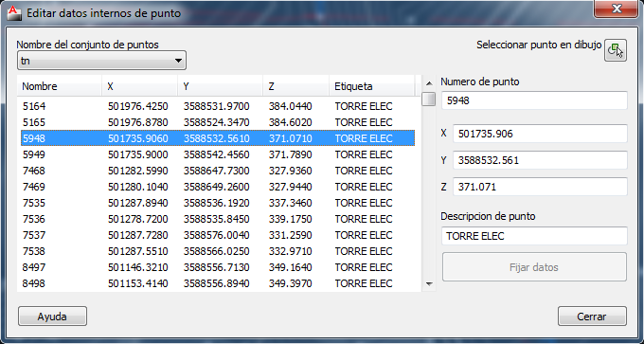Select point row 7537
The width and height of the screenshot is (644, 344).
point(218,235)
